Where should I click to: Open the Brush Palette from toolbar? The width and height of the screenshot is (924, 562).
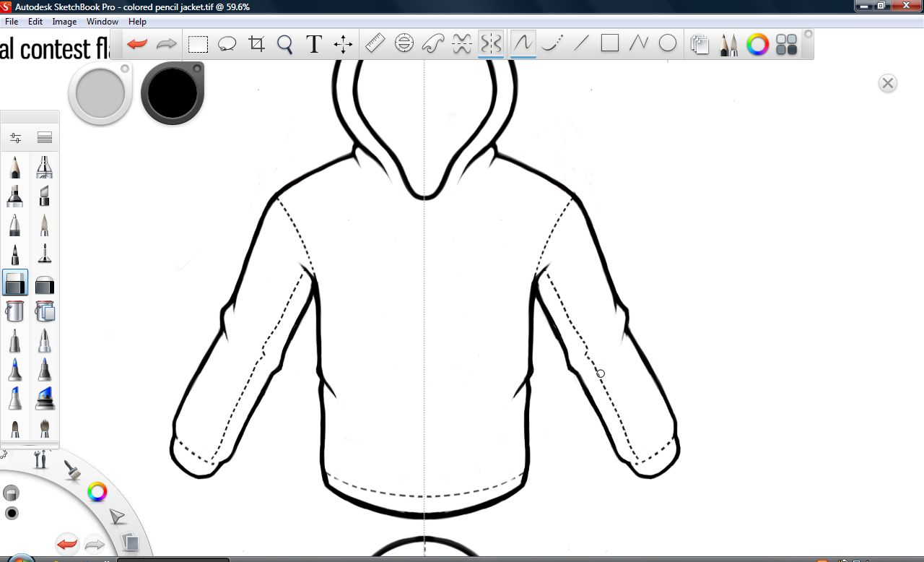(x=728, y=45)
